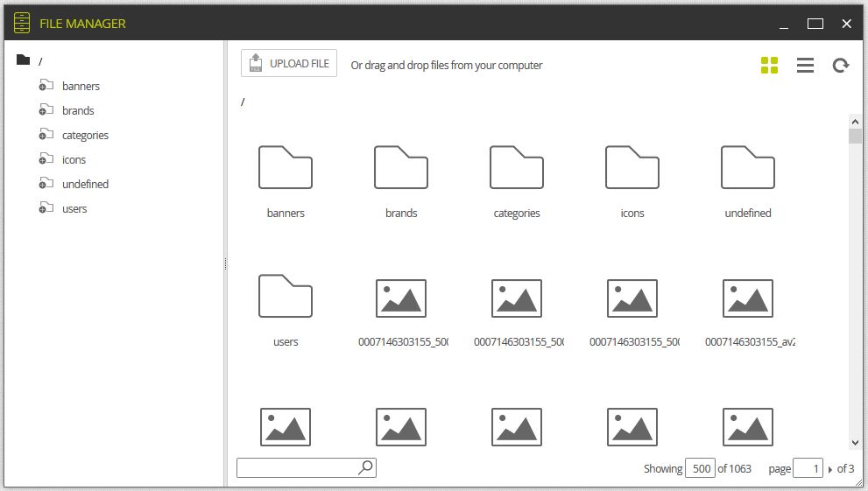Go to the next page arrow
Screen dimensions: 868x491
coord(829,469)
